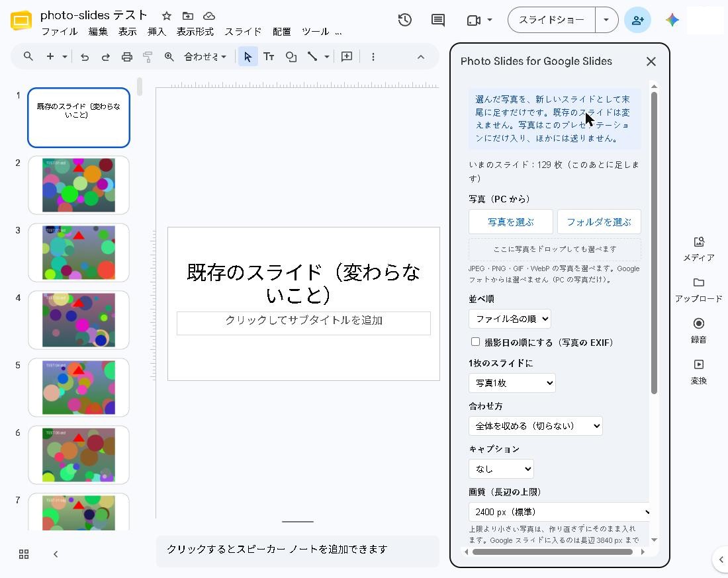Activate the paint format tool
The image size is (728, 578).
(x=148, y=57)
